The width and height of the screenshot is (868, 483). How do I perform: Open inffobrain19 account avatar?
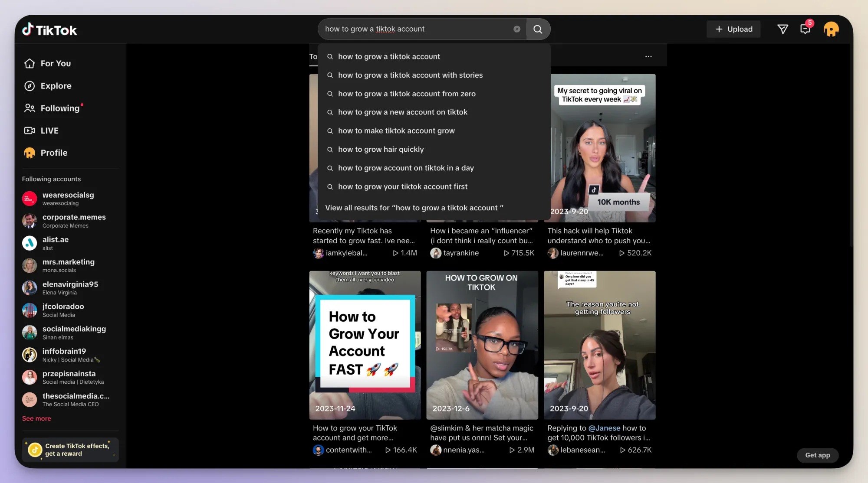pos(30,355)
